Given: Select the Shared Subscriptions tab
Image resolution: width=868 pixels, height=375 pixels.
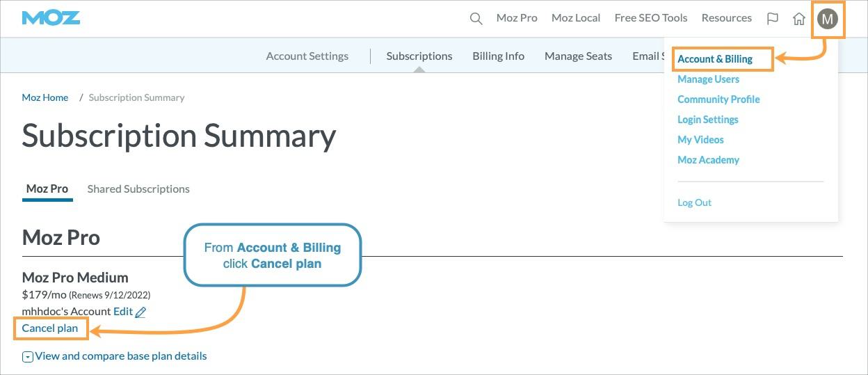Looking at the screenshot, I should (x=138, y=189).
